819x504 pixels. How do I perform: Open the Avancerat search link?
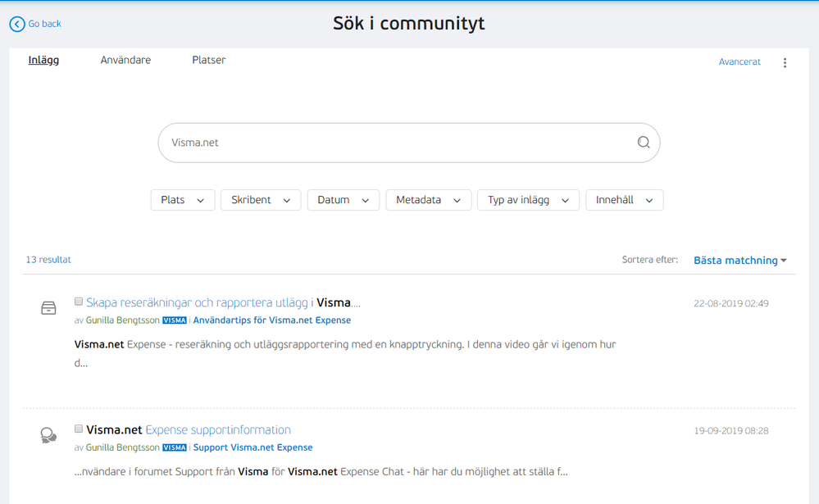click(x=739, y=61)
